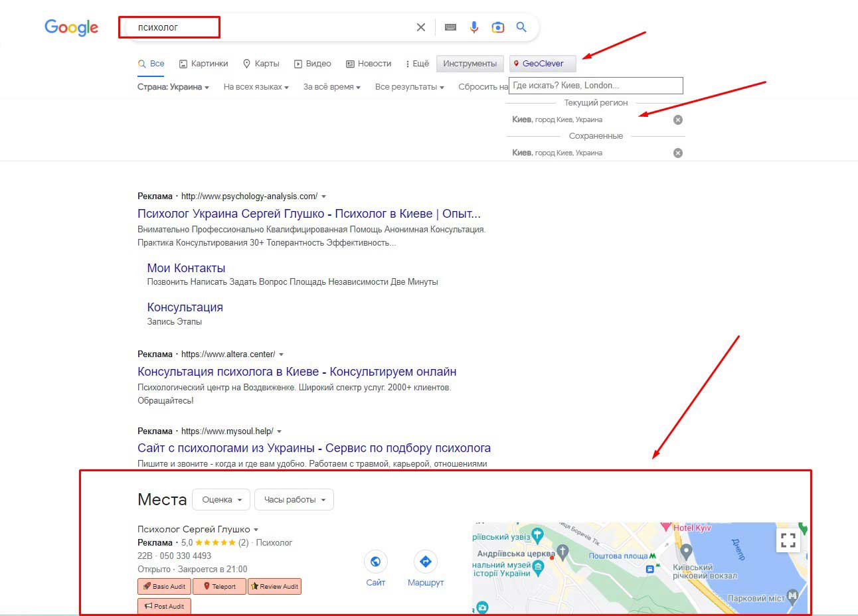
Task: Expand the mysoul.help ad options arrow
Action: point(279,431)
